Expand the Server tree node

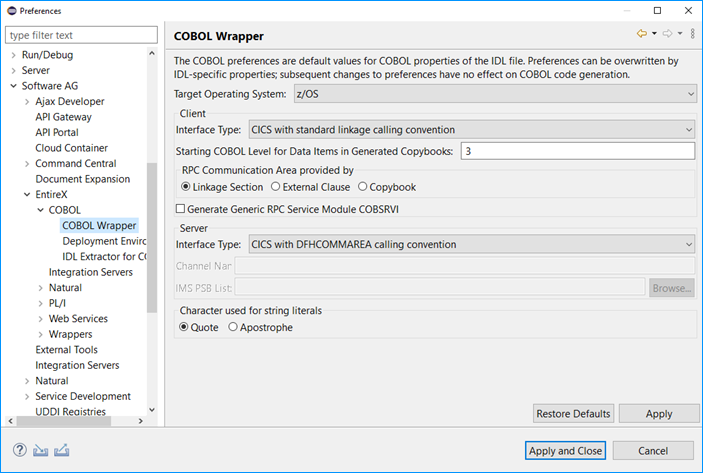13,70
